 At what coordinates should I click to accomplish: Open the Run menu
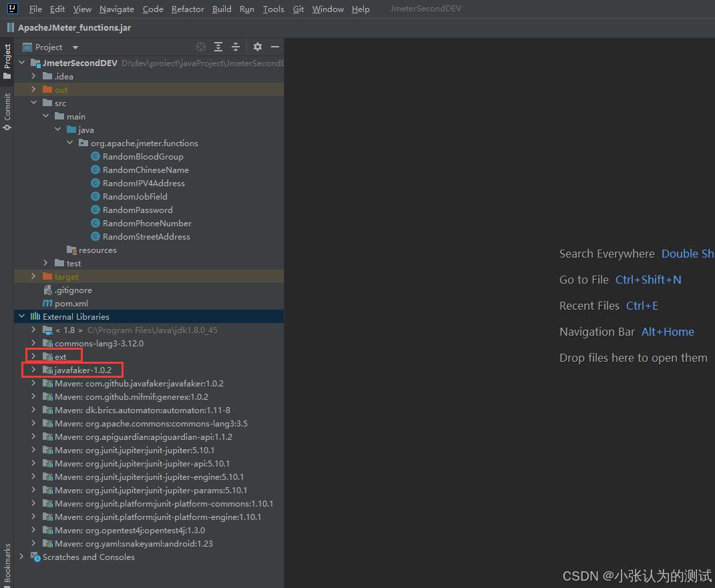coord(247,9)
